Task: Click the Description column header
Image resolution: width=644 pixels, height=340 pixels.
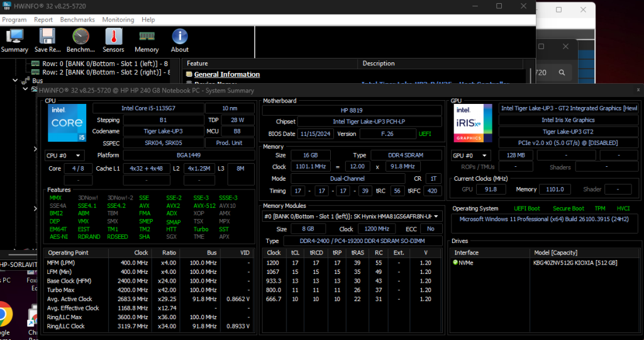Action: [x=440, y=64]
